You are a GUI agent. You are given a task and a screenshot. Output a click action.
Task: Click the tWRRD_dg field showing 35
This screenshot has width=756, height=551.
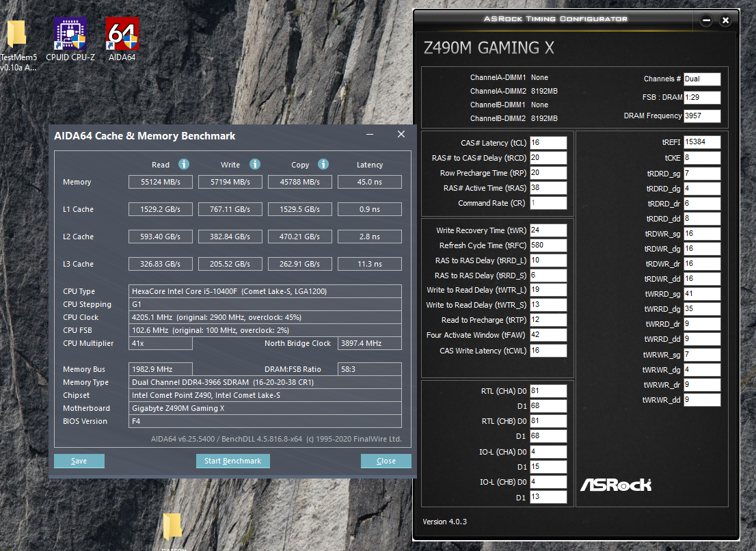[702, 308]
